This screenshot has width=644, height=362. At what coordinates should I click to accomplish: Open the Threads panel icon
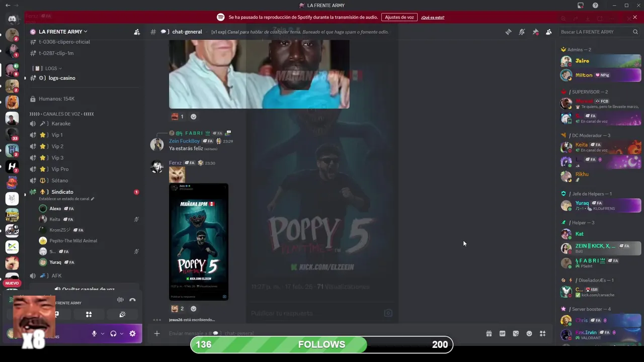pyautogui.click(x=508, y=32)
